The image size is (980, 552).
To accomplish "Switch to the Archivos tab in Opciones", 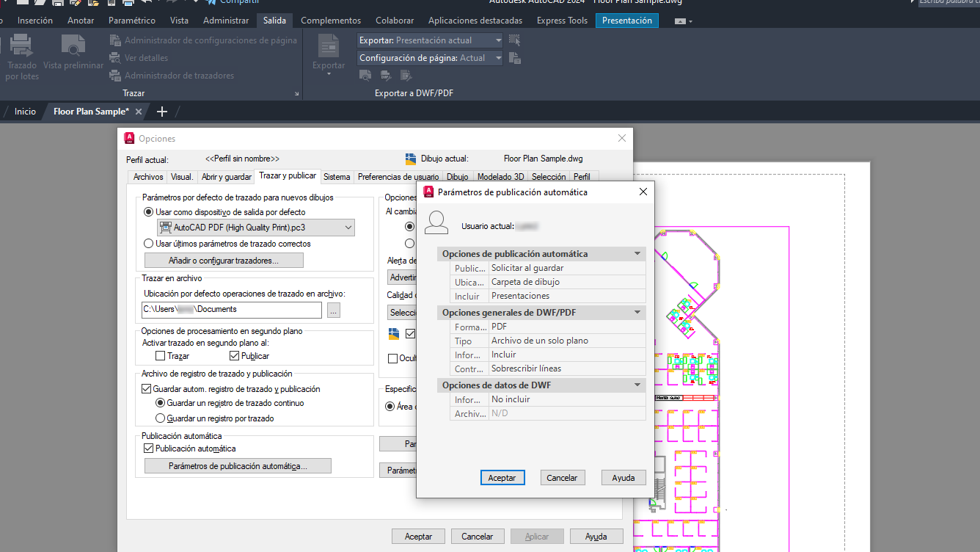I will pyautogui.click(x=148, y=177).
